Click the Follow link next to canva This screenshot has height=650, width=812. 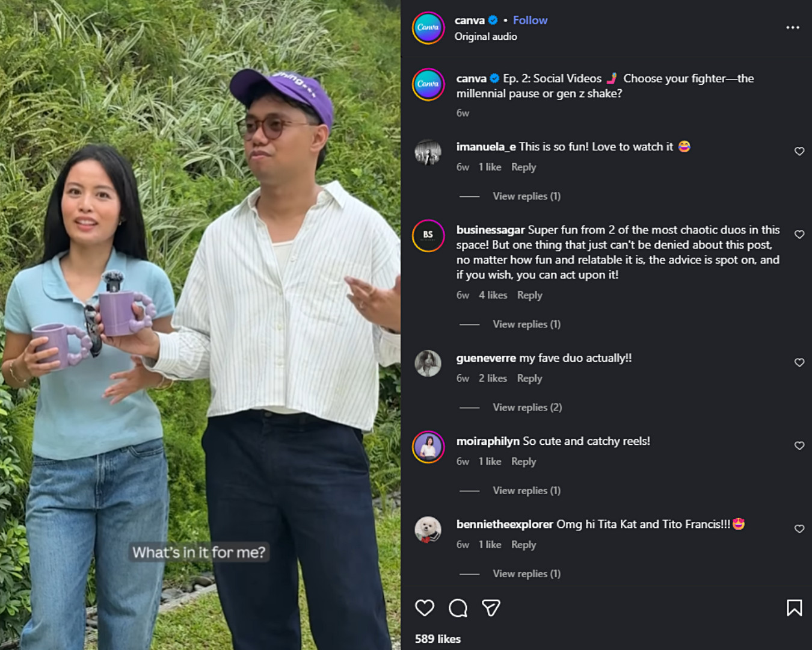pos(530,20)
